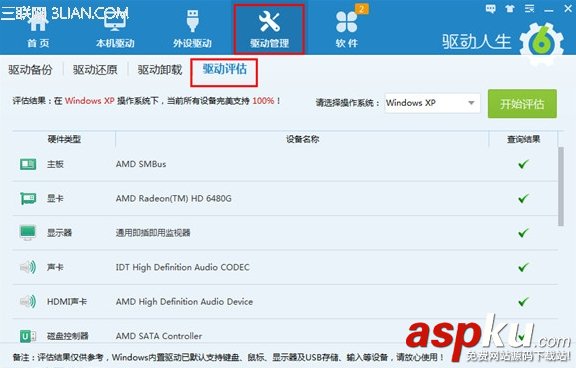Open the skin shirt icon
The image size is (576, 368).
point(510,9)
